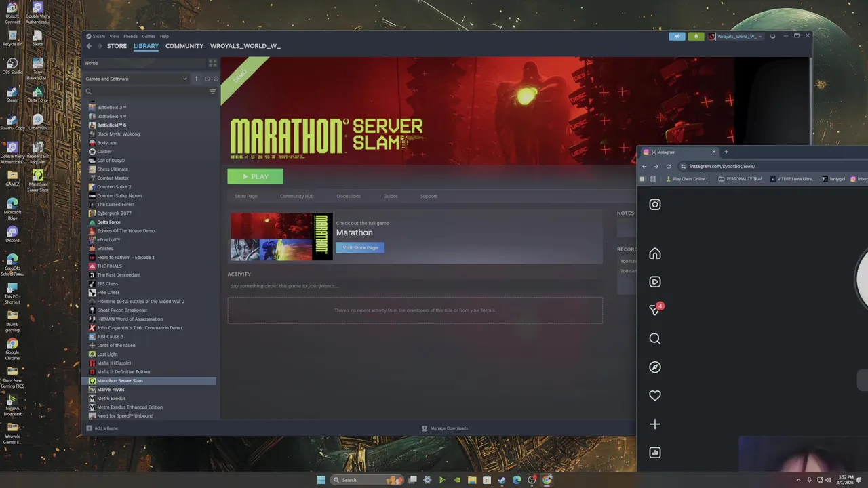Open Instagram Explore compass icon
The width and height of the screenshot is (868, 488).
click(x=655, y=367)
